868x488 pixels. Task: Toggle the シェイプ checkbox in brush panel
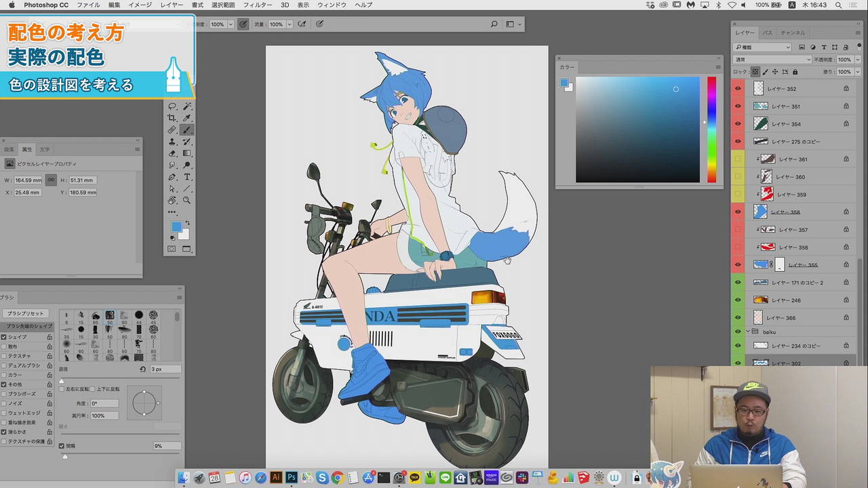(x=3, y=337)
